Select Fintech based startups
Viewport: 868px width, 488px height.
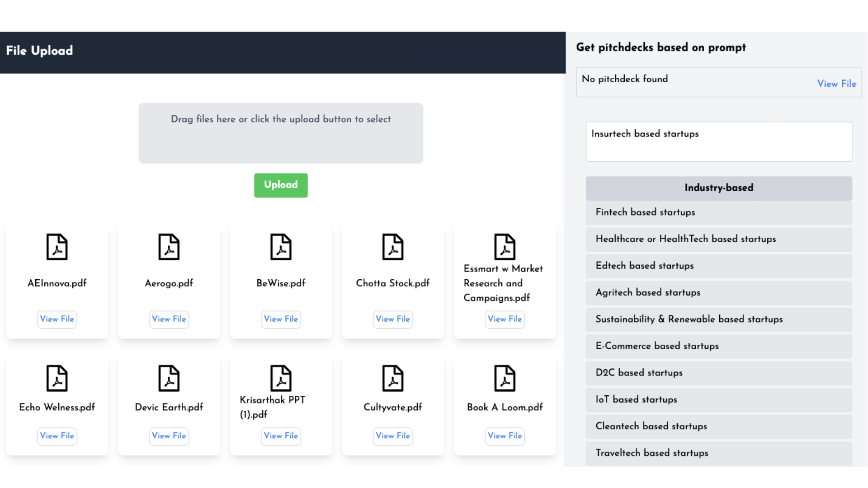[718, 212]
